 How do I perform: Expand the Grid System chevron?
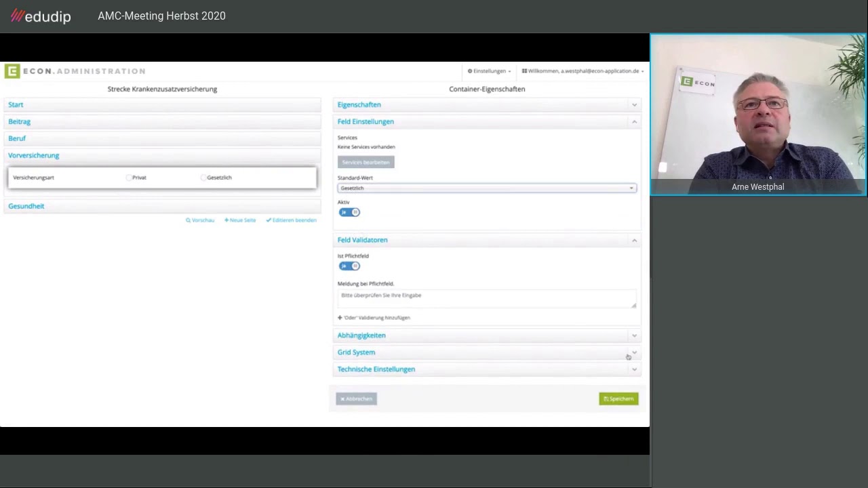634,352
